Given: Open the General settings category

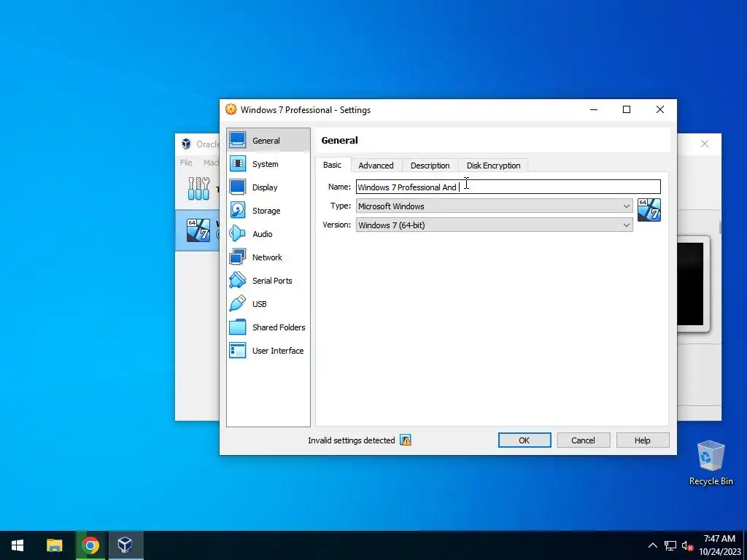Looking at the screenshot, I should tap(268, 141).
